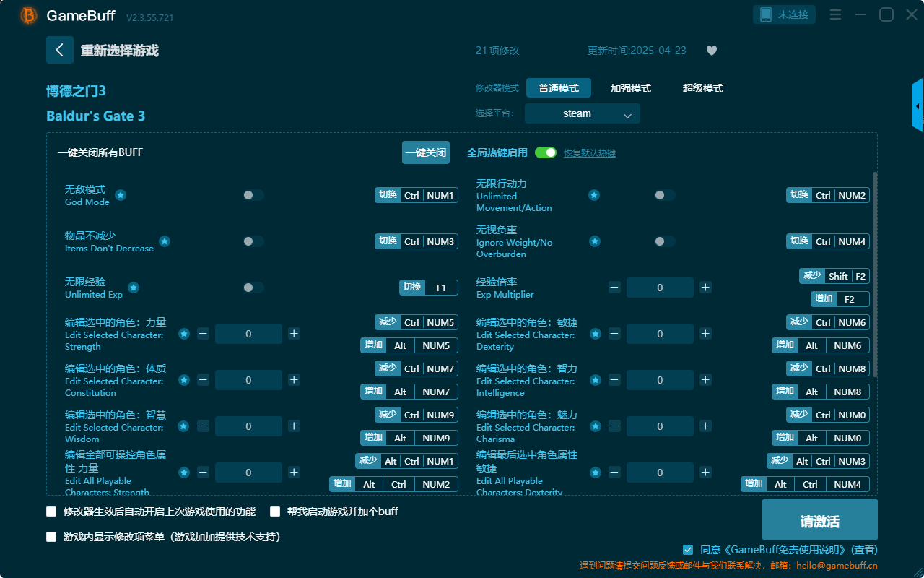Click star icon beside Constitution edit
The height and width of the screenshot is (578, 924).
pos(184,380)
